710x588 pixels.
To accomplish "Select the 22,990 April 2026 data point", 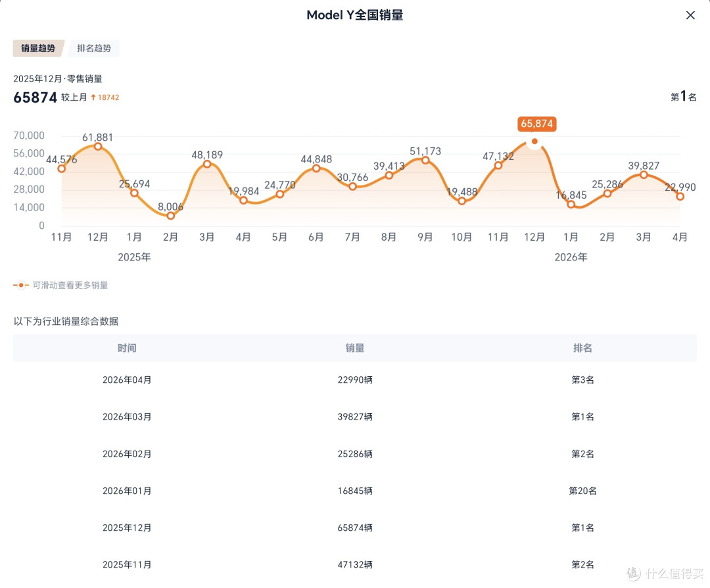I will tap(680, 196).
